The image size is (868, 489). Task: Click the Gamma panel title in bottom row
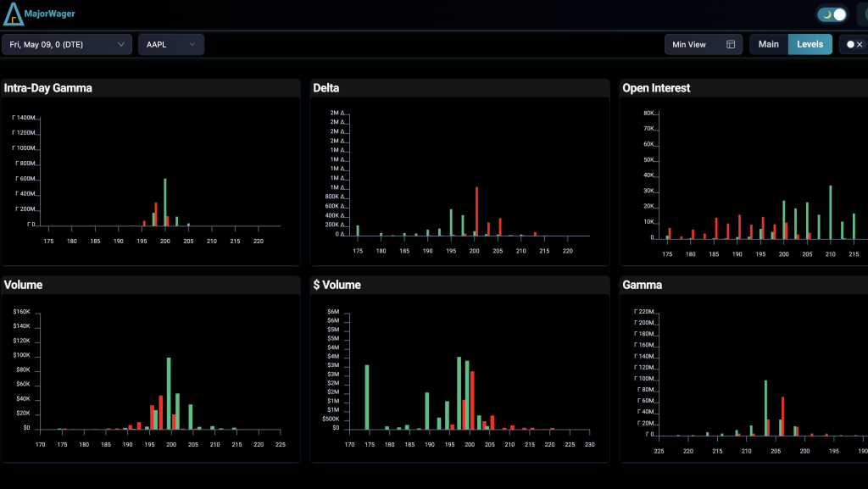click(643, 285)
